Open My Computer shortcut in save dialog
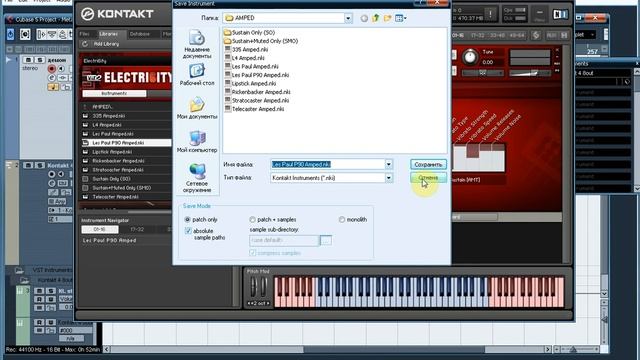 (x=197, y=142)
